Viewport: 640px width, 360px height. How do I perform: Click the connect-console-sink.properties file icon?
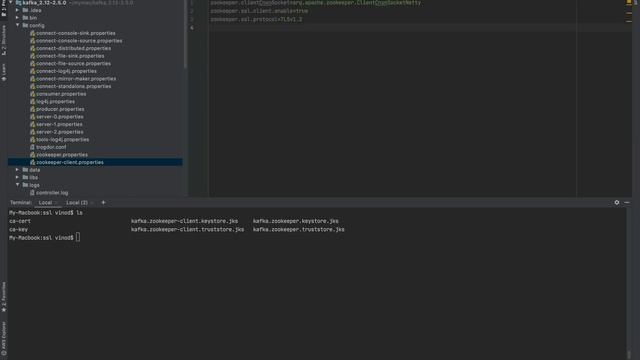[32, 33]
